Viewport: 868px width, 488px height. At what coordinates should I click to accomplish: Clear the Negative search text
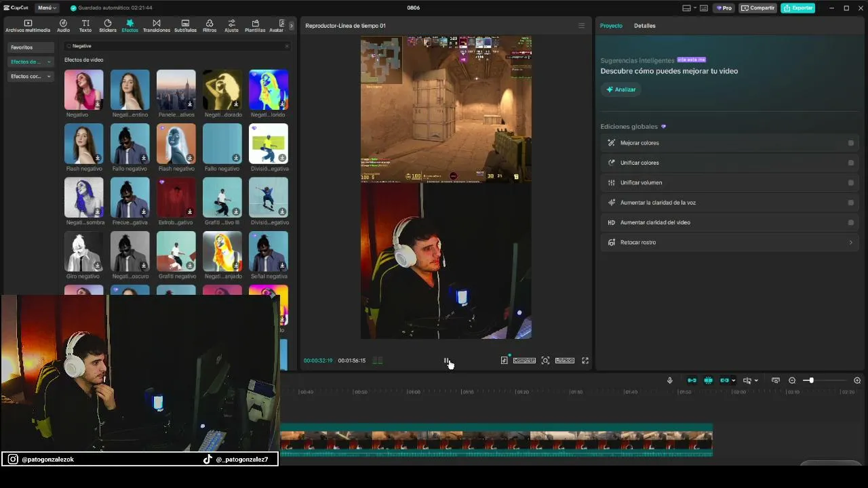point(287,46)
